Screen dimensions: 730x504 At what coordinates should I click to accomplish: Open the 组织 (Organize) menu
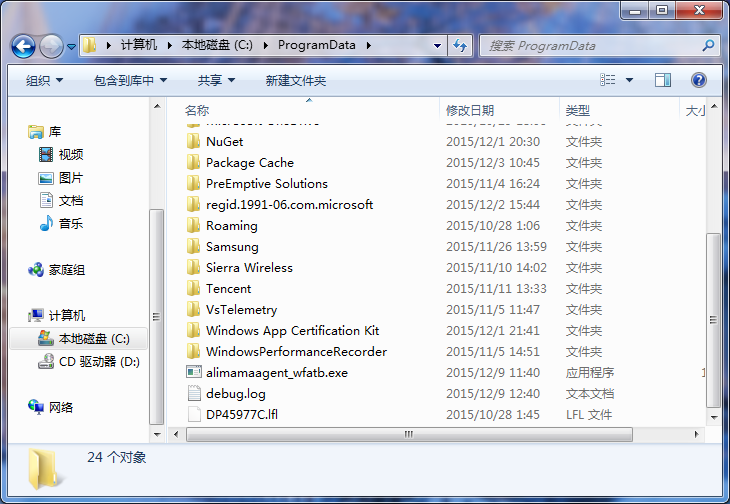point(44,80)
